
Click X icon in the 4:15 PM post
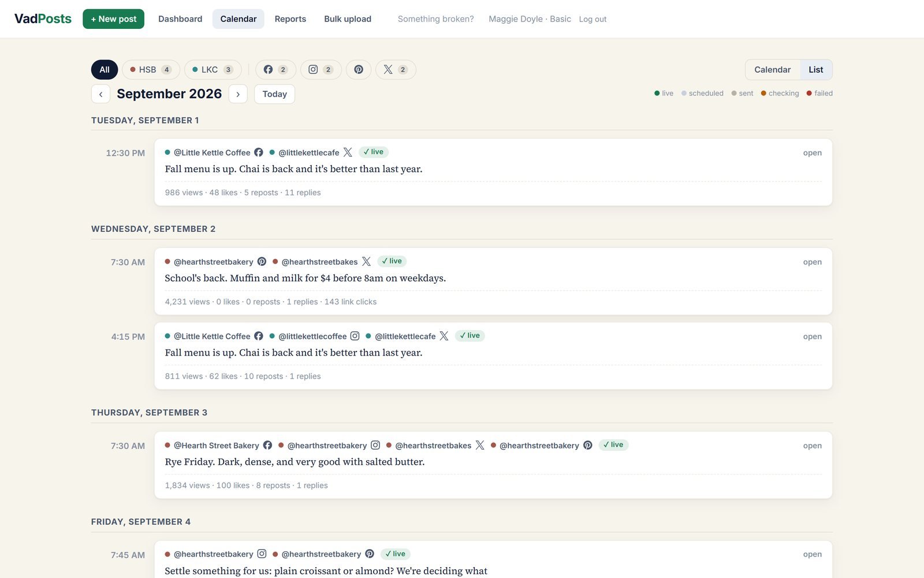(x=444, y=336)
